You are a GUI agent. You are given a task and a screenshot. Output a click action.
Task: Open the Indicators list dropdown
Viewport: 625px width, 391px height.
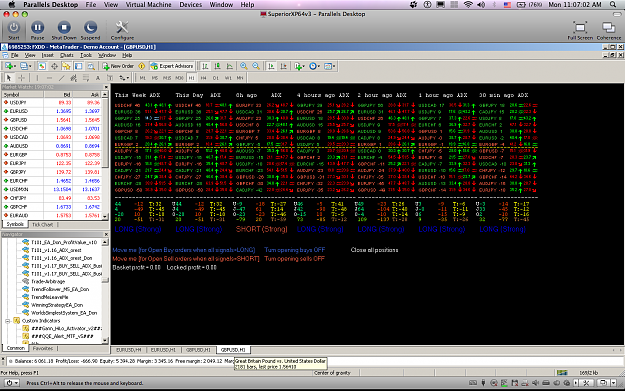[x=299, y=66]
